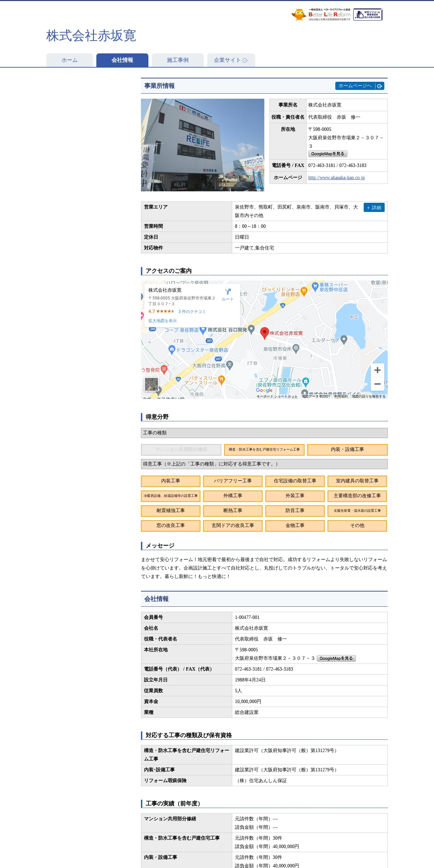Click the ホームページへ button

[360, 86]
